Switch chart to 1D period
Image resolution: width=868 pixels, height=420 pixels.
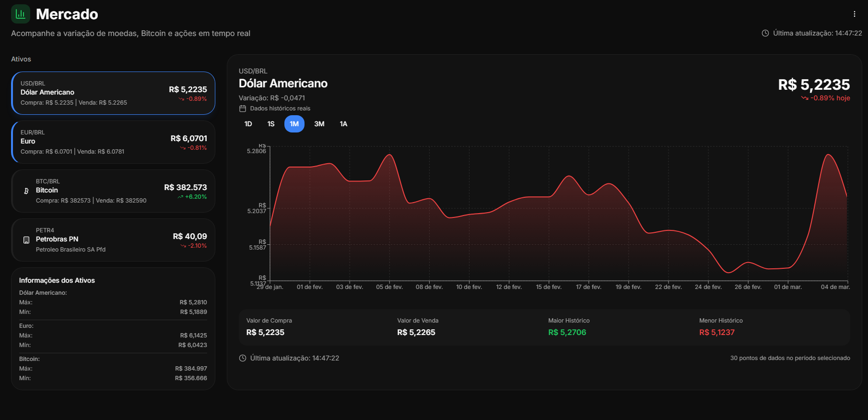click(x=248, y=124)
